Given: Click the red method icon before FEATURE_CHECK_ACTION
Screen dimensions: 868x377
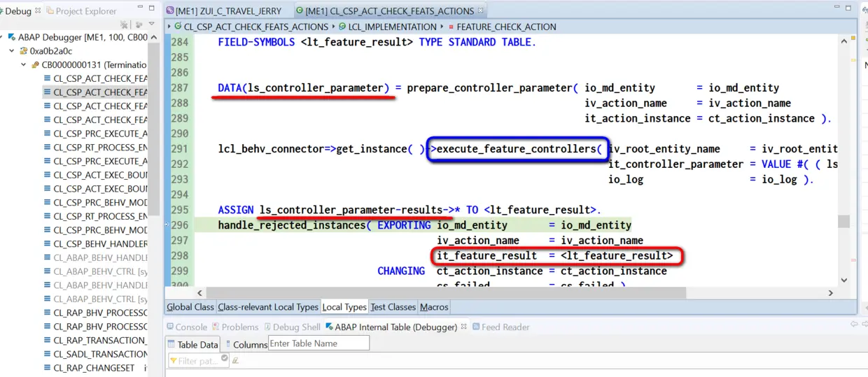Looking at the screenshot, I should pos(451,27).
